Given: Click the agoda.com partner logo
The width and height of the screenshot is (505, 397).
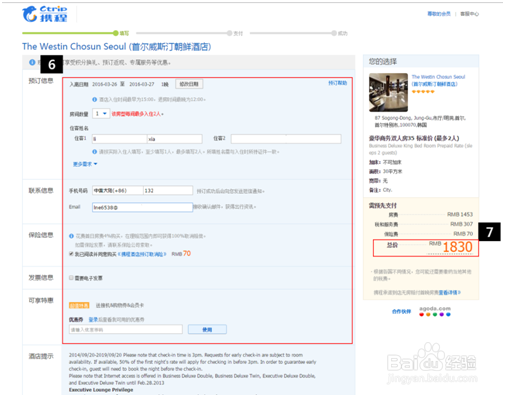Looking at the screenshot, I should pos(435,311).
